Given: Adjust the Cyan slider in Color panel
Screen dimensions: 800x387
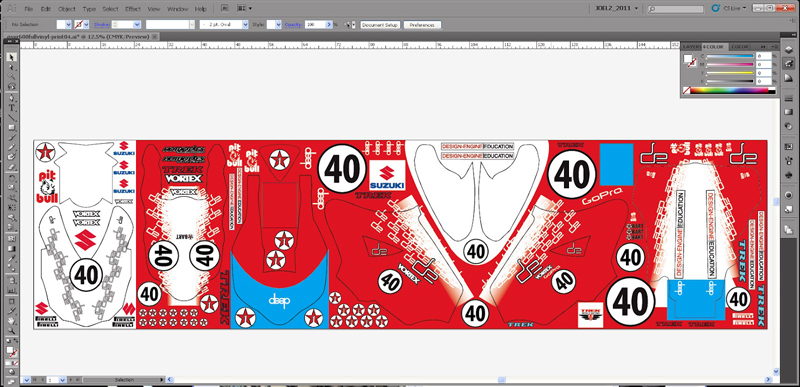Looking at the screenshot, I should 731,56.
